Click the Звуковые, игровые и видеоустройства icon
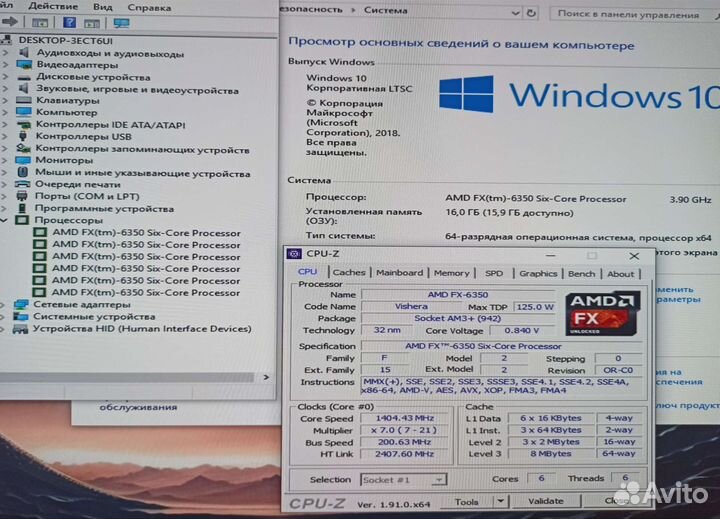This screenshot has width=720, height=519. [24, 88]
